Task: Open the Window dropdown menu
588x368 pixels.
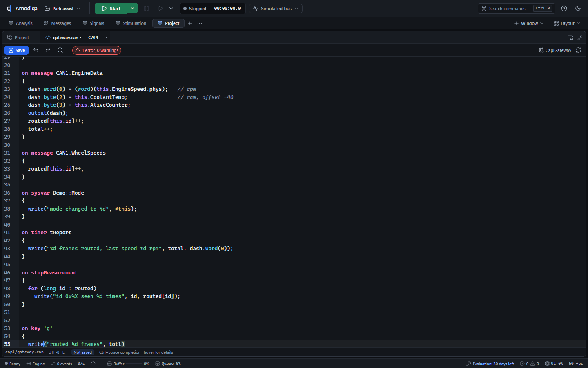Action: point(529,23)
